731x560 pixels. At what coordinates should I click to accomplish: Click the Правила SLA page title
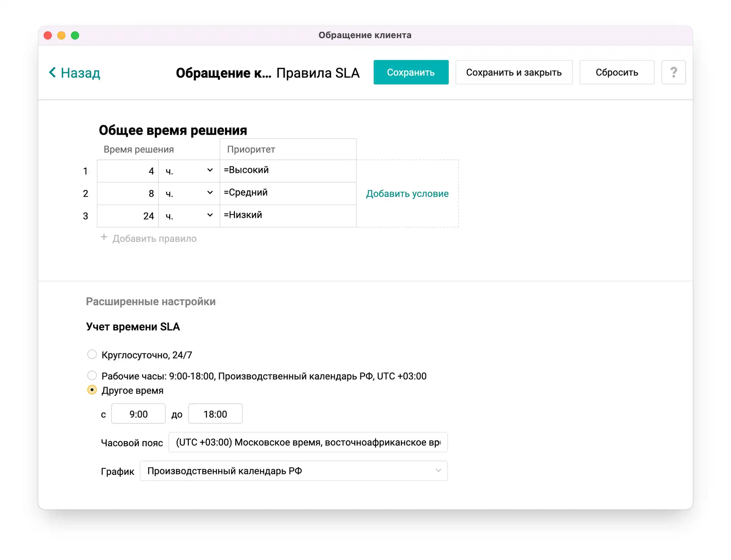pyautogui.click(x=318, y=73)
